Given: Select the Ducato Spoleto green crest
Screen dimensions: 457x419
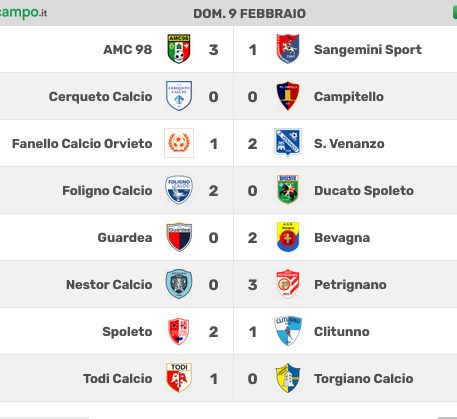Looking at the screenshot, I should [288, 190].
